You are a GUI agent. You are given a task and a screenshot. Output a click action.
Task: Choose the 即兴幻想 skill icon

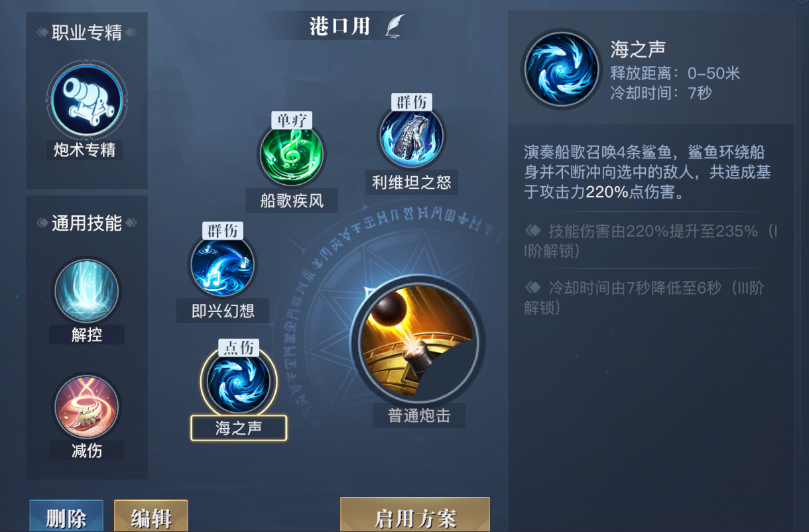222,265
